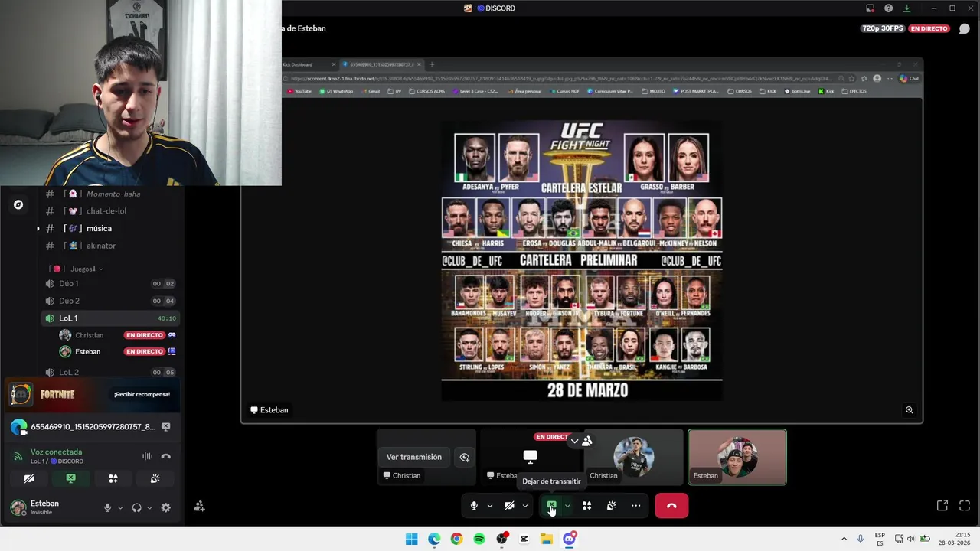Open screen share options arrow in call bar

(567, 506)
